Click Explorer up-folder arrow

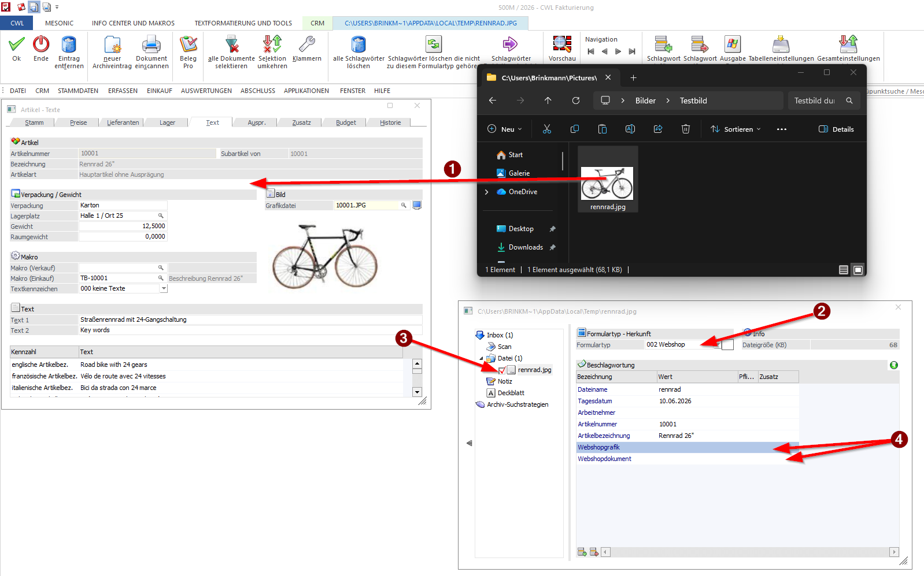click(548, 101)
